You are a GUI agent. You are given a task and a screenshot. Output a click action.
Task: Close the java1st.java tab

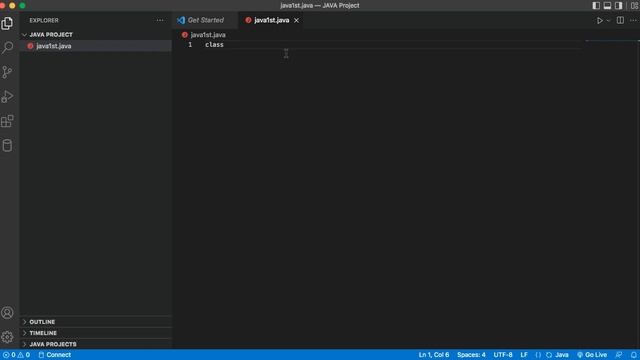296,20
